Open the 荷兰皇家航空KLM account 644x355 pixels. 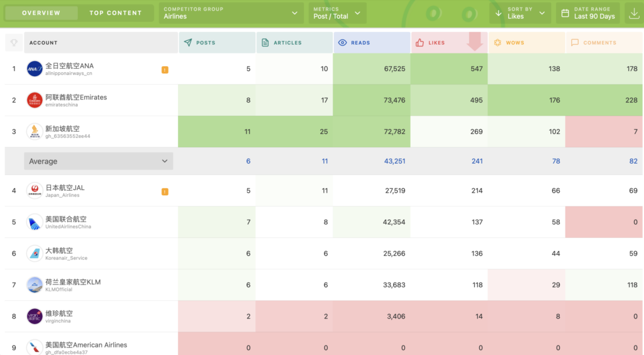pos(73,282)
